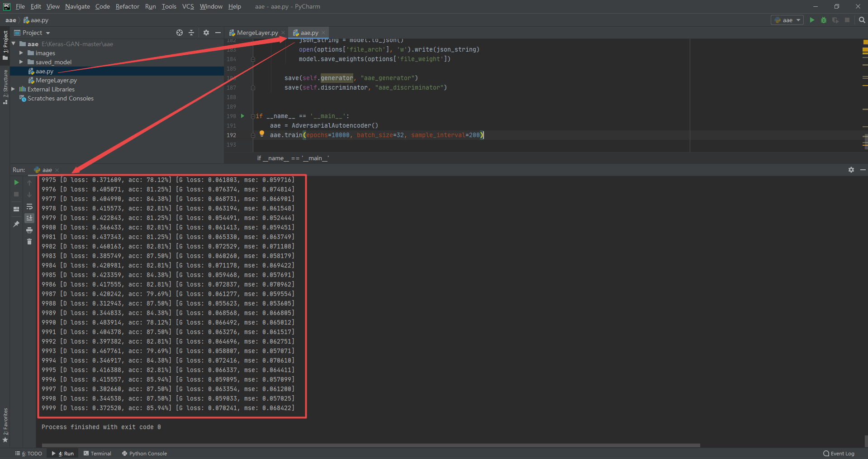The image size is (868, 459).
Task: Open the Python Console tool window
Action: click(x=144, y=453)
